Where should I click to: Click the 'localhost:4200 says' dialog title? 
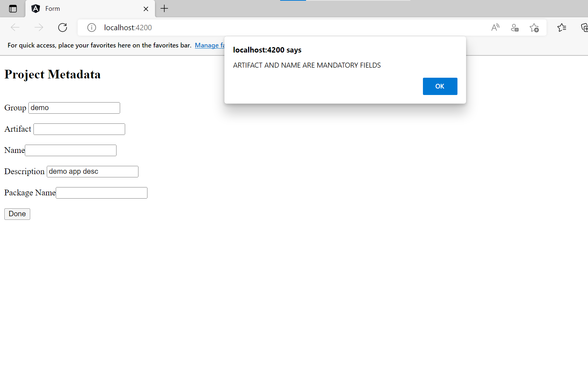pos(267,50)
